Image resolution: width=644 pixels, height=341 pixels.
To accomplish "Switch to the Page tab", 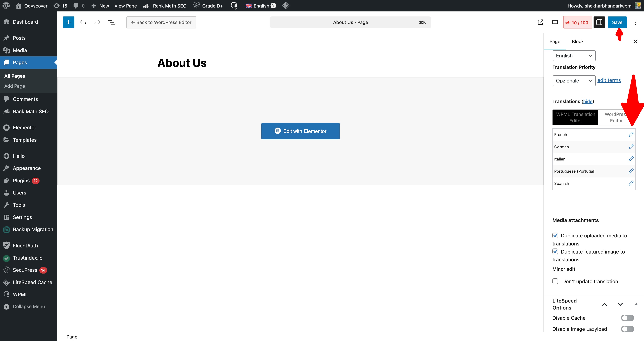I will (555, 42).
